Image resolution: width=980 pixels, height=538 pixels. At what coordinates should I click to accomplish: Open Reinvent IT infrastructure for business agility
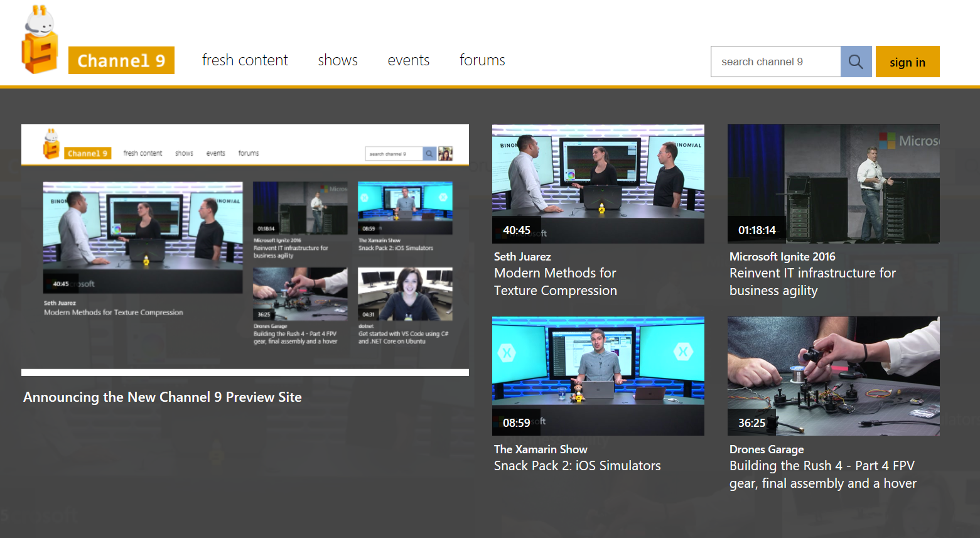click(x=812, y=282)
